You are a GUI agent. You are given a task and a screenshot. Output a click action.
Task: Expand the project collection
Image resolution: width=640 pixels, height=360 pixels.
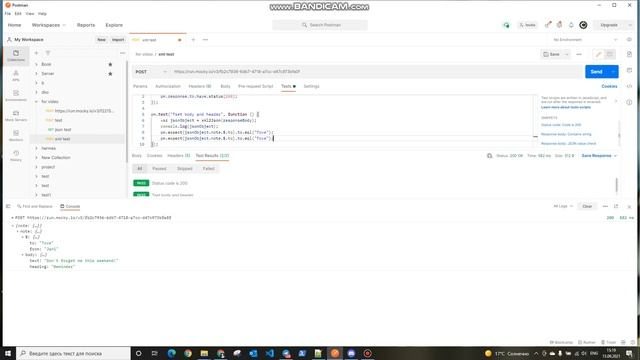36,167
